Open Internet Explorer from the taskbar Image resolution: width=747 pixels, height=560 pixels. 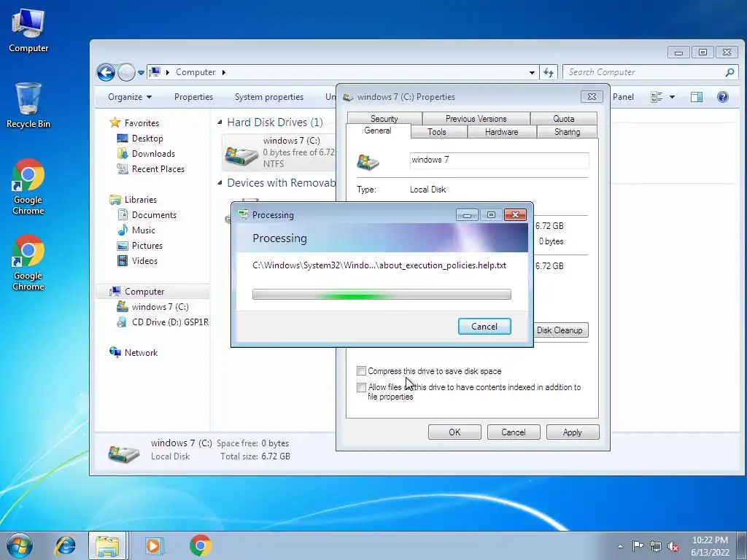[65, 545]
